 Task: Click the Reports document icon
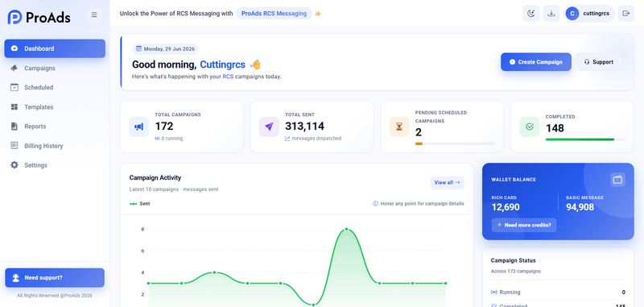14,127
